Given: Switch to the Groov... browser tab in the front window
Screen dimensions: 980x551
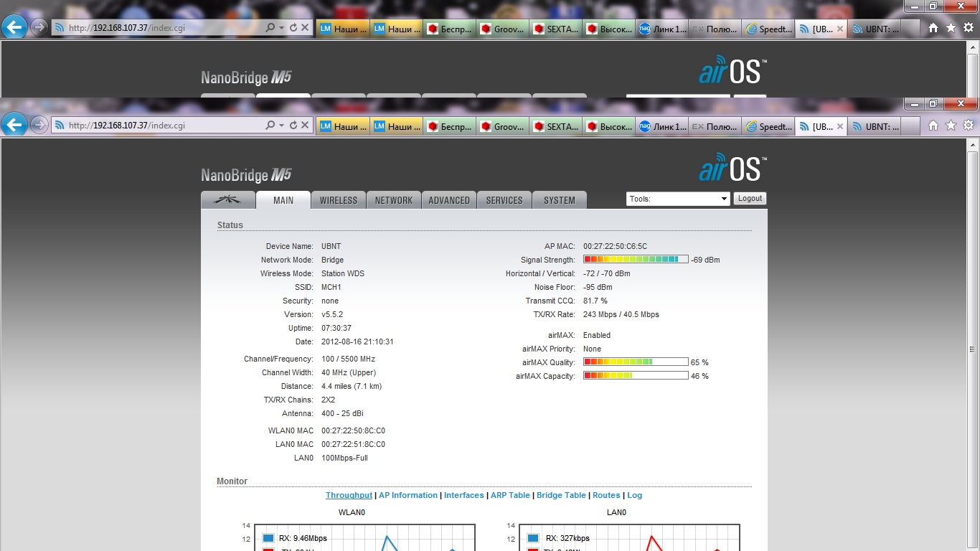Looking at the screenshot, I should (x=502, y=126).
